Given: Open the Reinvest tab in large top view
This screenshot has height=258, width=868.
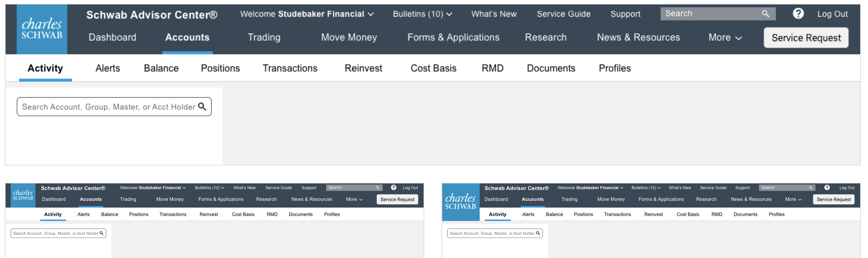Looking at the screenshot, I should coord(363,68).
